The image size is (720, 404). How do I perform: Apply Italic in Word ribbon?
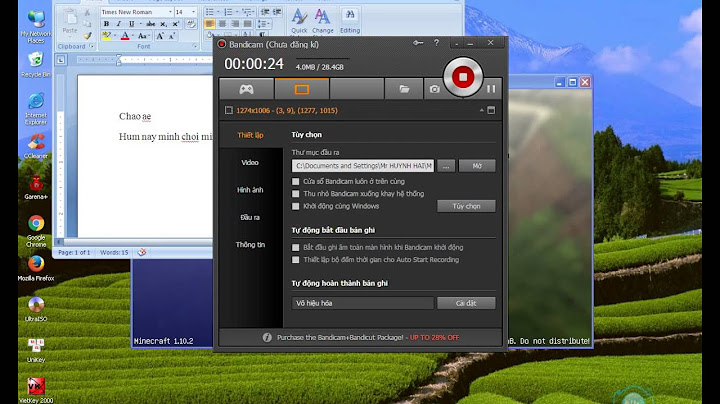[119, 24]
